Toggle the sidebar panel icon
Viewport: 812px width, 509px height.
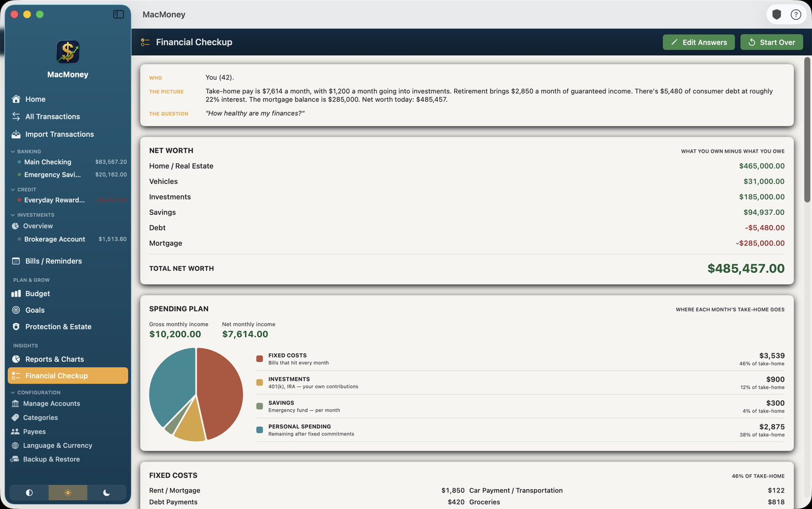(x=118, y=14)
